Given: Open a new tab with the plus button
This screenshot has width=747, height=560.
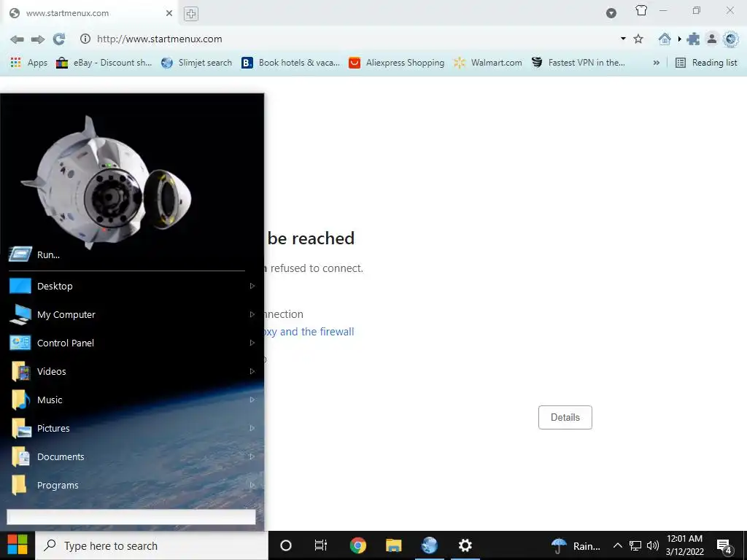Looking at the screenshot, I should 191,14.
